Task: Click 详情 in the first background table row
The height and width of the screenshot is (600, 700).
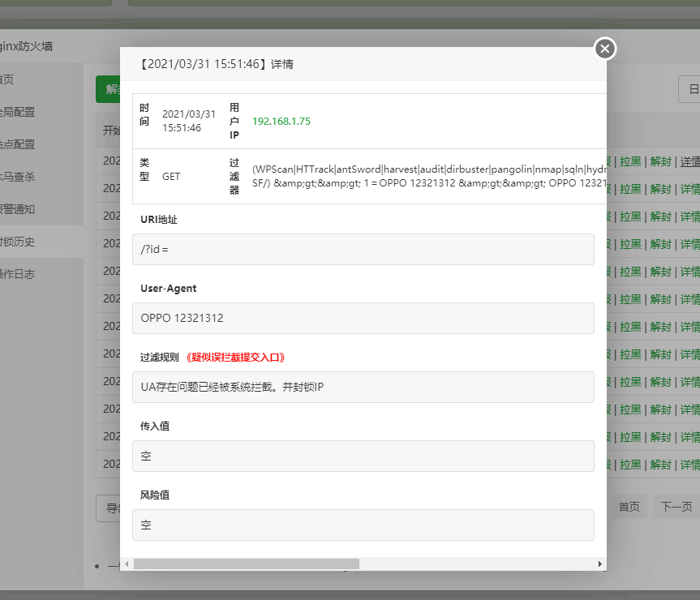Action: click(x=690, y=161)
